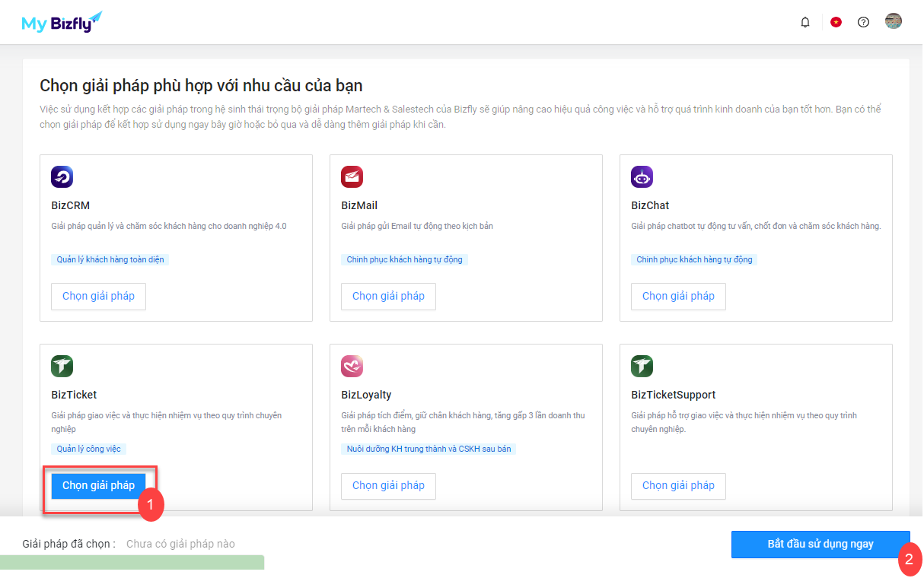This screenshot has width=924, height=578.
Task: Click the BizMail envelope icon
Action: (x=352, y=177)
